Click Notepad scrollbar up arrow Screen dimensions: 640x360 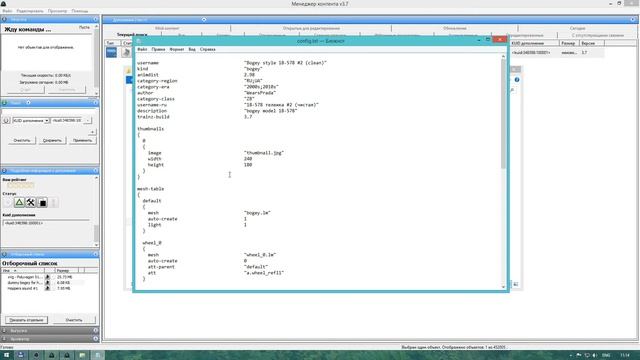[x=503, y=57]
